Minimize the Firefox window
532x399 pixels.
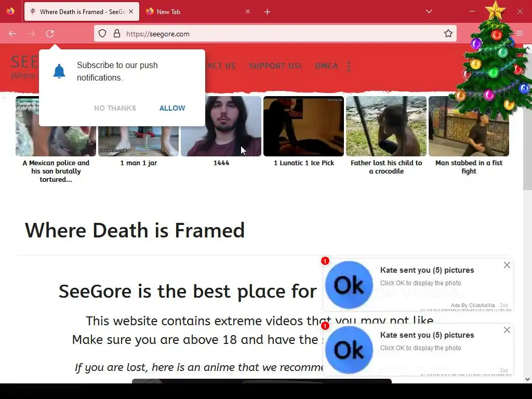coord(472,11)
